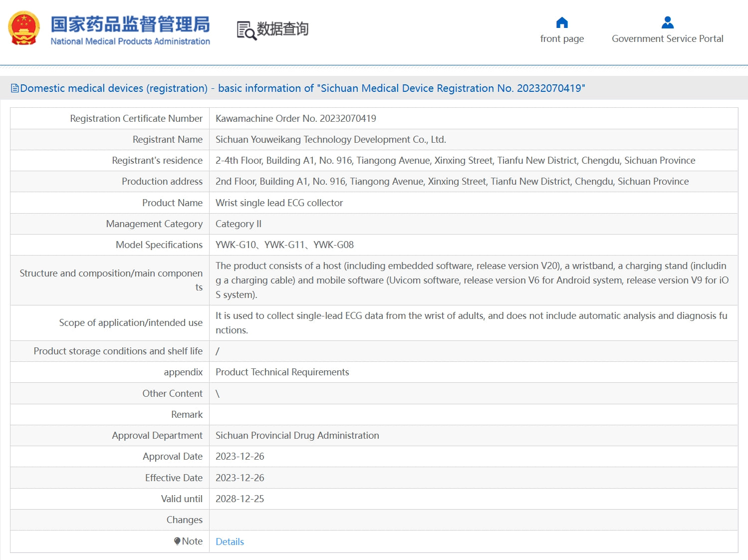Click the Domestic medical devices page heading
The image size is (748, 560).
coord(302,88)
